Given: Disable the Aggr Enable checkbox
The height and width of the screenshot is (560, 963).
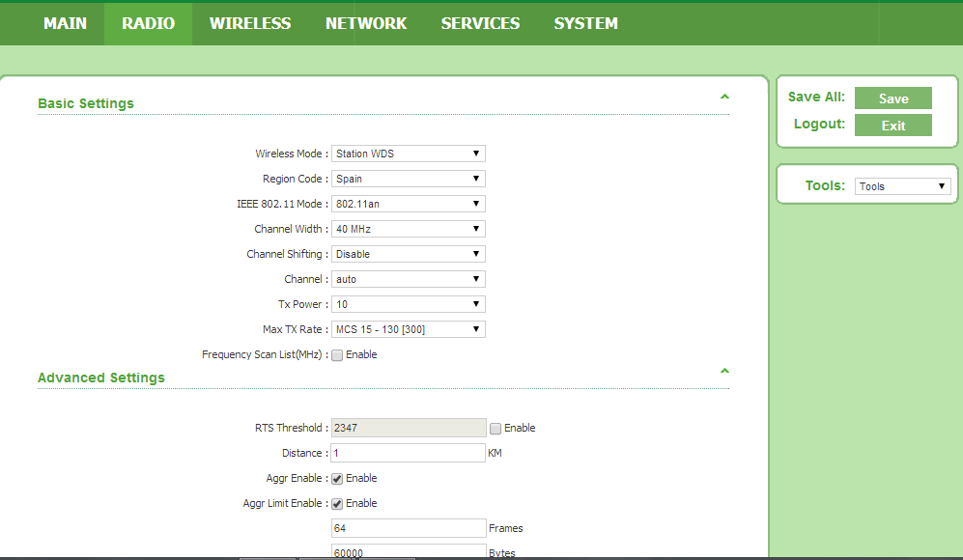Looking at the screenshot, I should pyautogui.click(x=336, y=478).
